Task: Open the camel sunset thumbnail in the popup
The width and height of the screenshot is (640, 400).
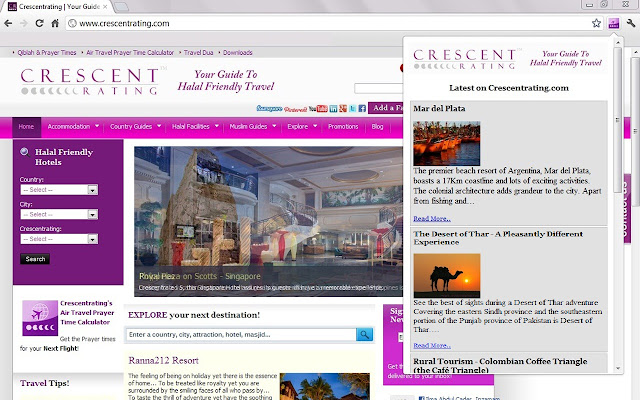Action: click(x=447, y=276)
